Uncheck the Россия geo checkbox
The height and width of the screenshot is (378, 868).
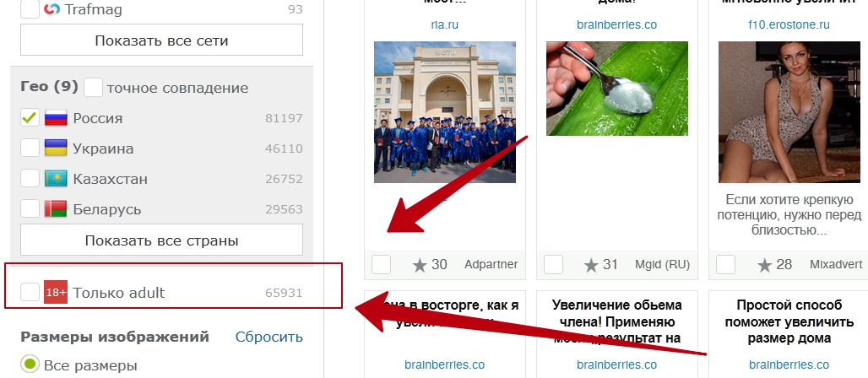[30, 118]
